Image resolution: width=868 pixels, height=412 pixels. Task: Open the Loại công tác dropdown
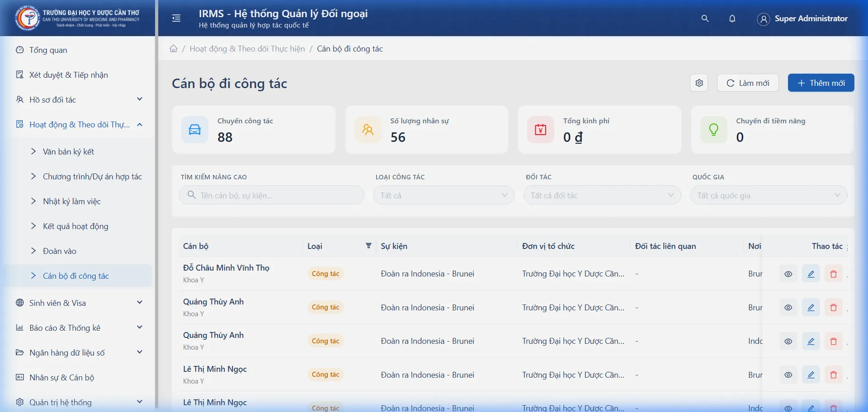click(443, 195)
